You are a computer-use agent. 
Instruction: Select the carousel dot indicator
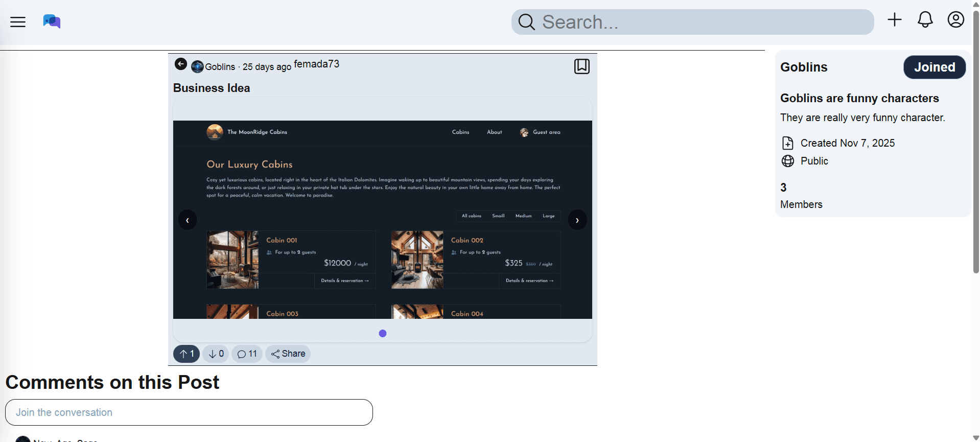383,333
